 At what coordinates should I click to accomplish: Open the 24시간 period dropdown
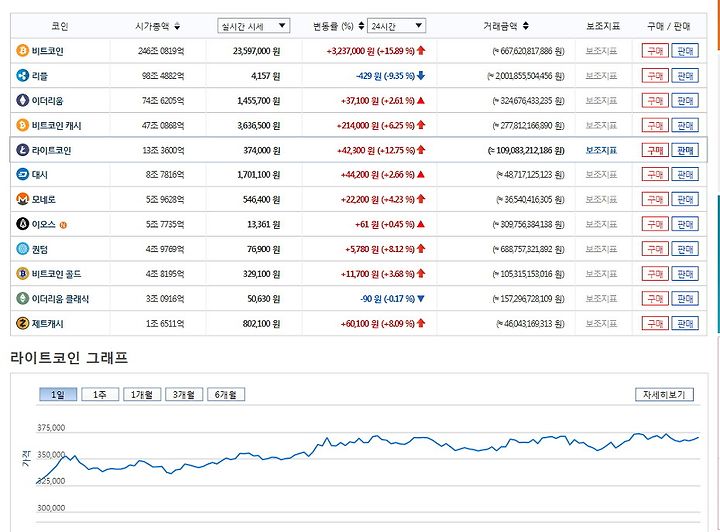tap(397, 26)
